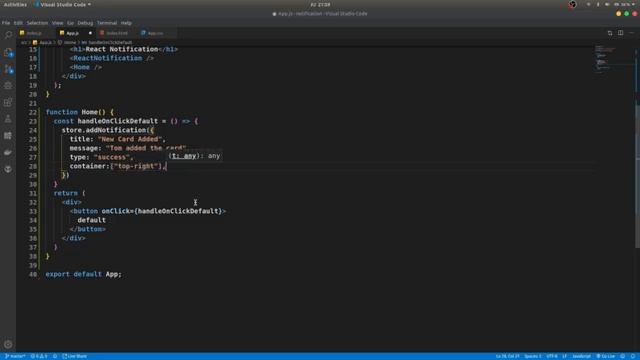Viewport: 640px width, 360px height.
Task: Open the Help menu
Action: tap(126, 23)
